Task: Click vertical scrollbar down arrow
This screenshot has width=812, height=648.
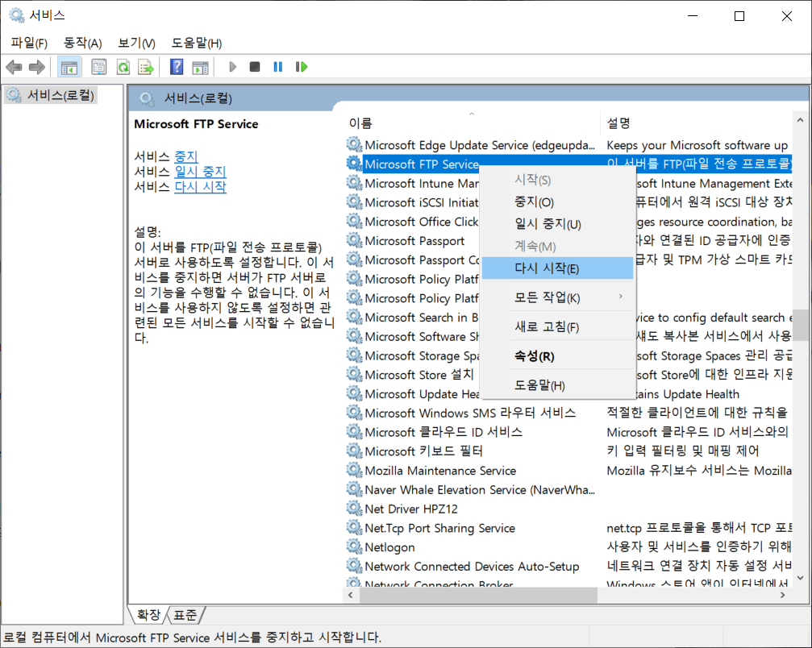Action: click(798, 578)
